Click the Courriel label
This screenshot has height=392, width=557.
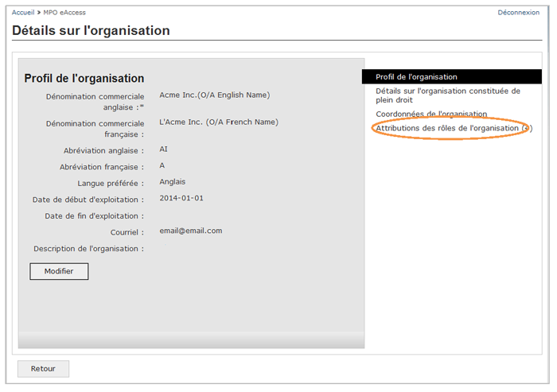[127, 232]
